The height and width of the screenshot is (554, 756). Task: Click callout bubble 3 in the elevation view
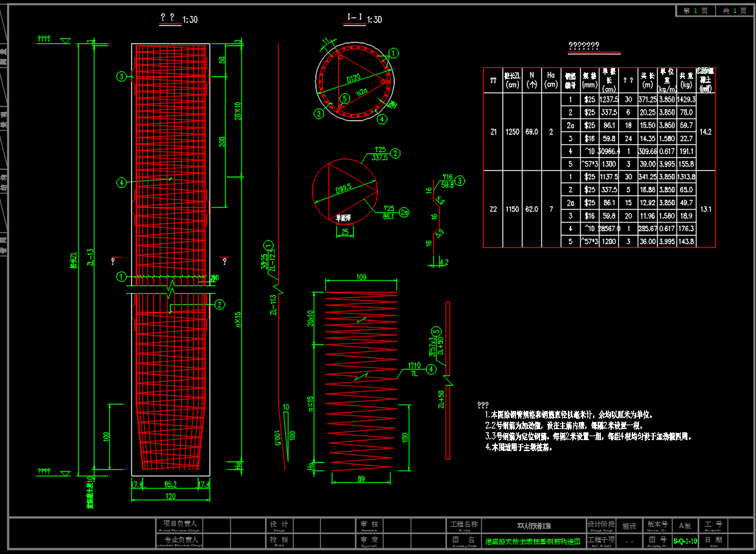pos(121,76)
